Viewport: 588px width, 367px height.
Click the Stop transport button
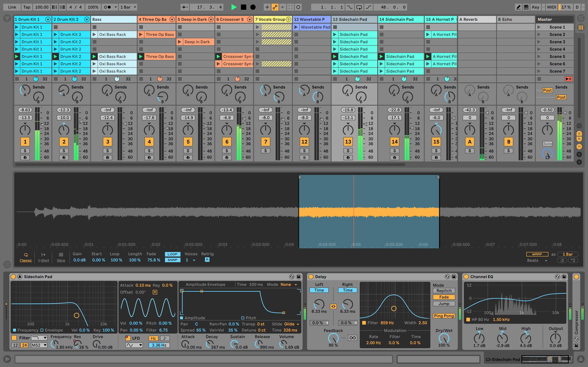[243, 7]
